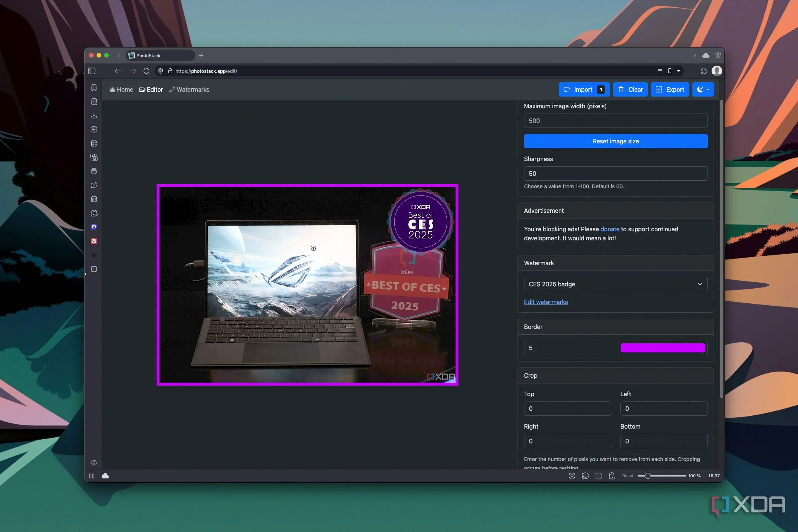Screen dimensions: 798x532
Task: Go to the Home nav item
Action: (121, 89)
